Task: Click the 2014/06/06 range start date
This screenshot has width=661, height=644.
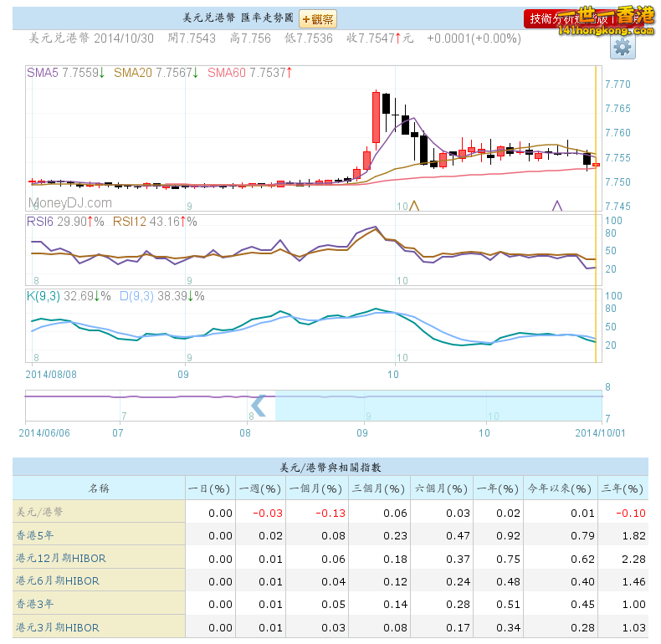Action: (44, 433)
